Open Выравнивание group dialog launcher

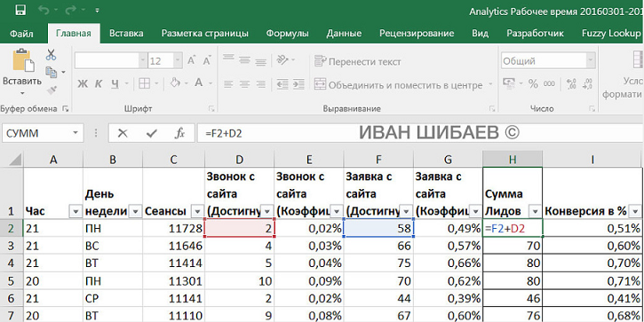click(x=492, y=109)
